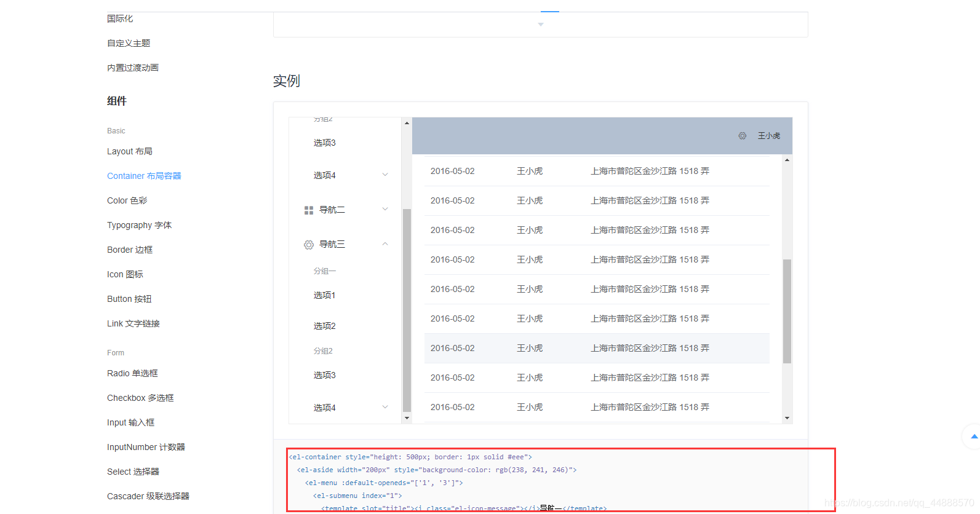980x514 pixels.
Task: Go to Layout 布局 page
Action: (130, 151)
